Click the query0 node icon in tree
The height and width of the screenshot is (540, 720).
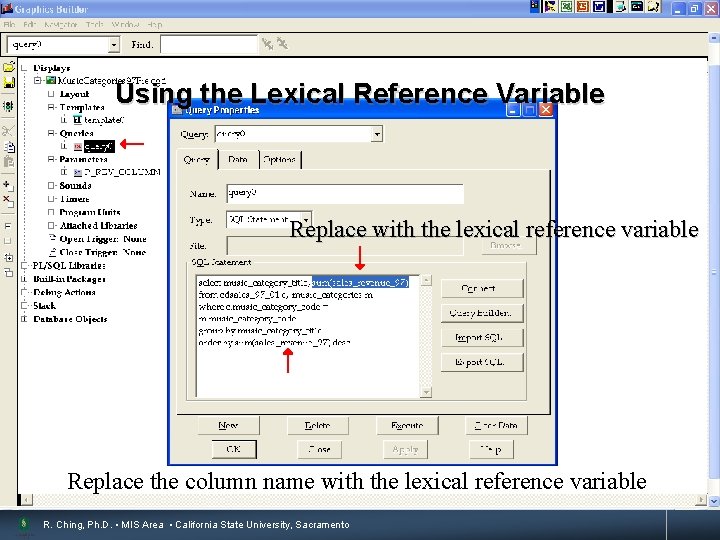(x=78, y=146)
